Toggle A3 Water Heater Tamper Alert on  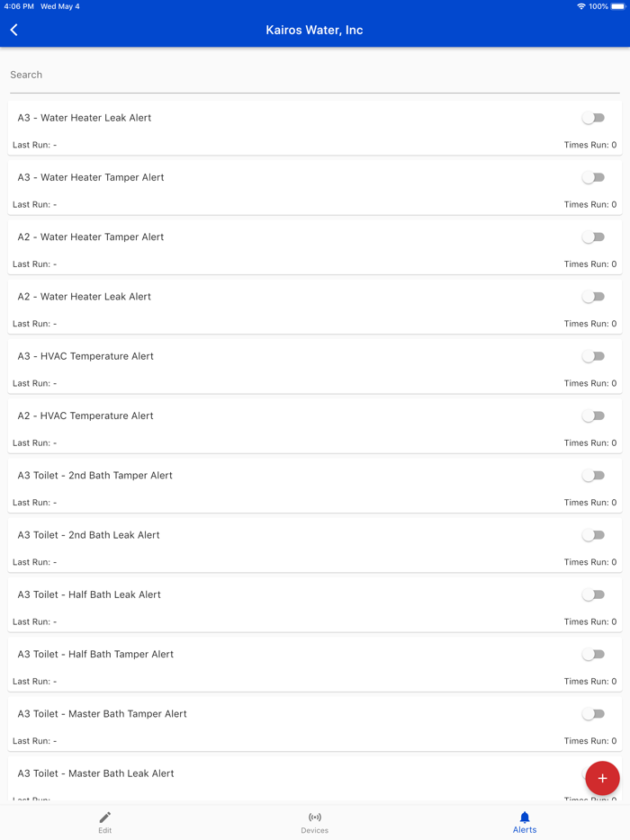tap(593, 177)
